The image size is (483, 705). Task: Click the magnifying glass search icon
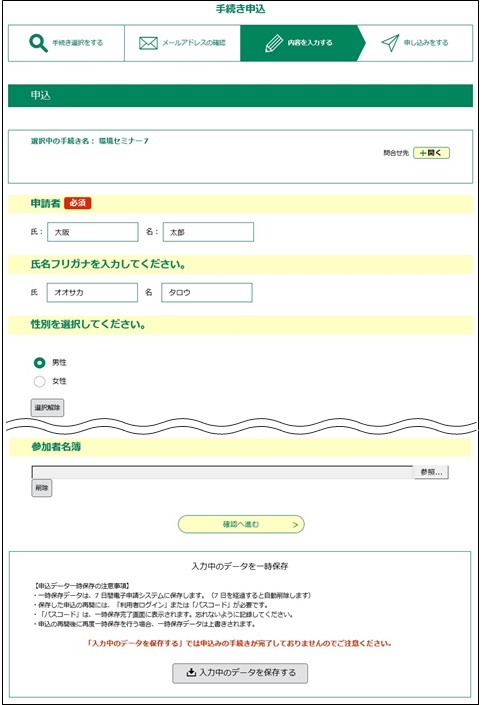(38, 43)
